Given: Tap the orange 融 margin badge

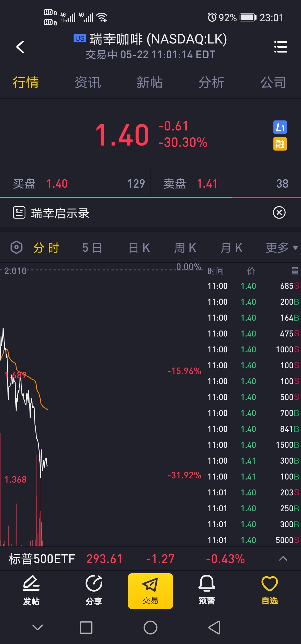Looking at the screenshot, I should pos(280,144).
